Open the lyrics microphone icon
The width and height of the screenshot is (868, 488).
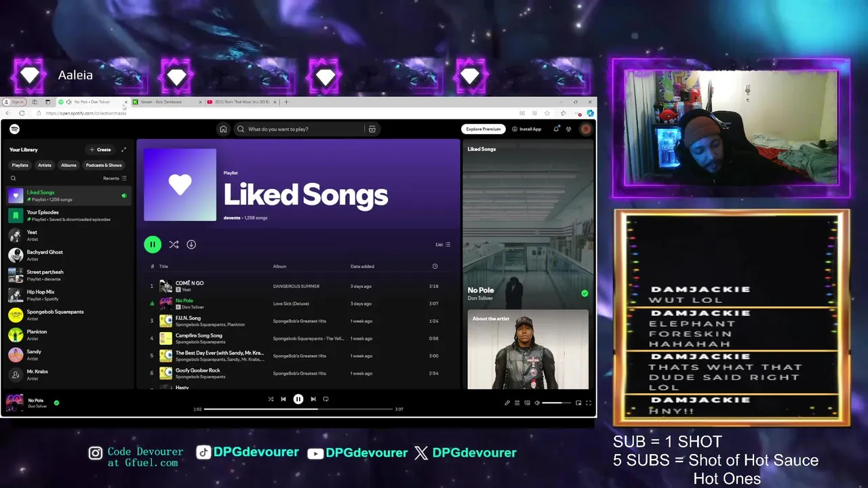pyautogui.click(x=507, y=403)
